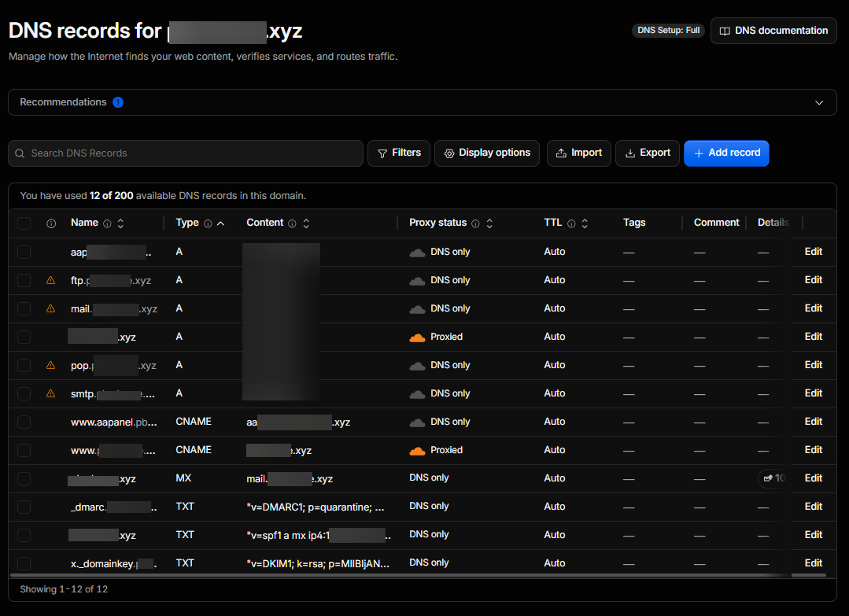The height and width of the screenshot is (616, 849).
Task: Click the Comment column header
Action: point(716,223)
